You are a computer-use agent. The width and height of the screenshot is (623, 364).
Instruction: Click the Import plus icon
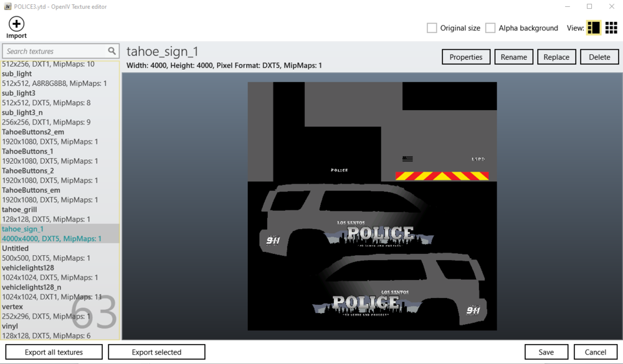16,24
